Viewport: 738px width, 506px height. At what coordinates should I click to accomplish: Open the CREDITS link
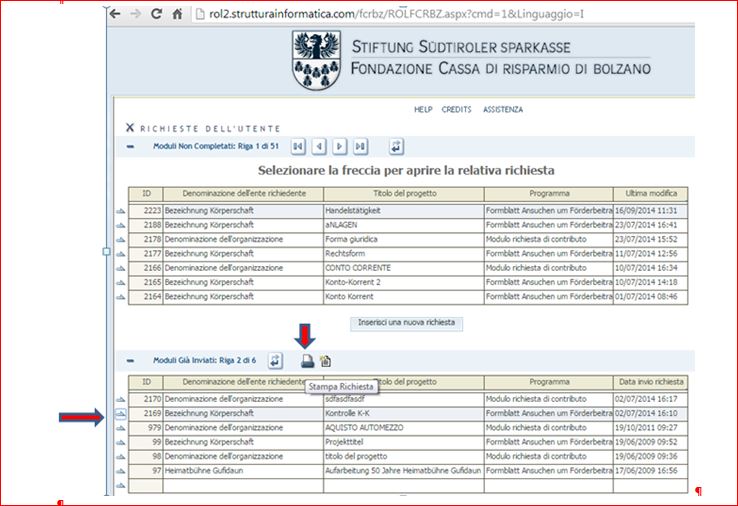coord(456,109)
